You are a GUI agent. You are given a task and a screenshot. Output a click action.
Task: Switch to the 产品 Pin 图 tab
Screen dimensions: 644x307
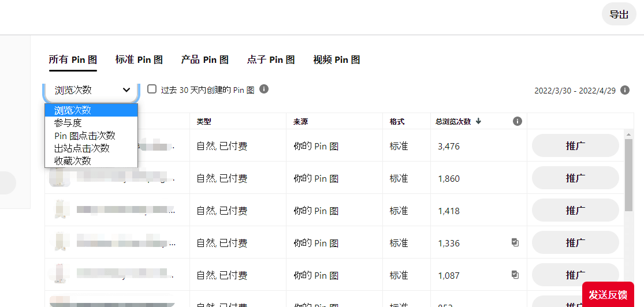[205, 60]
